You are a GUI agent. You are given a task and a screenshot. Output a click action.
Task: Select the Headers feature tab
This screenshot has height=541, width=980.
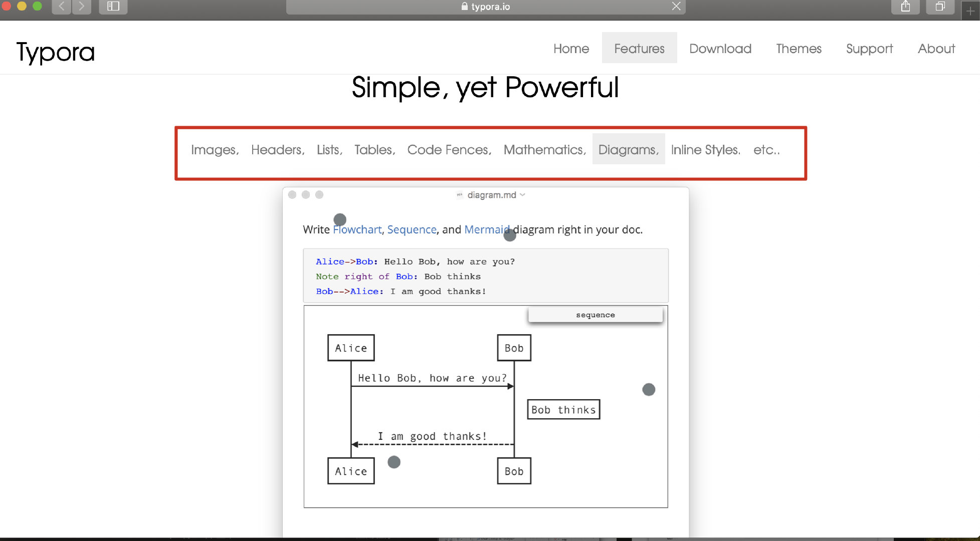278,149
